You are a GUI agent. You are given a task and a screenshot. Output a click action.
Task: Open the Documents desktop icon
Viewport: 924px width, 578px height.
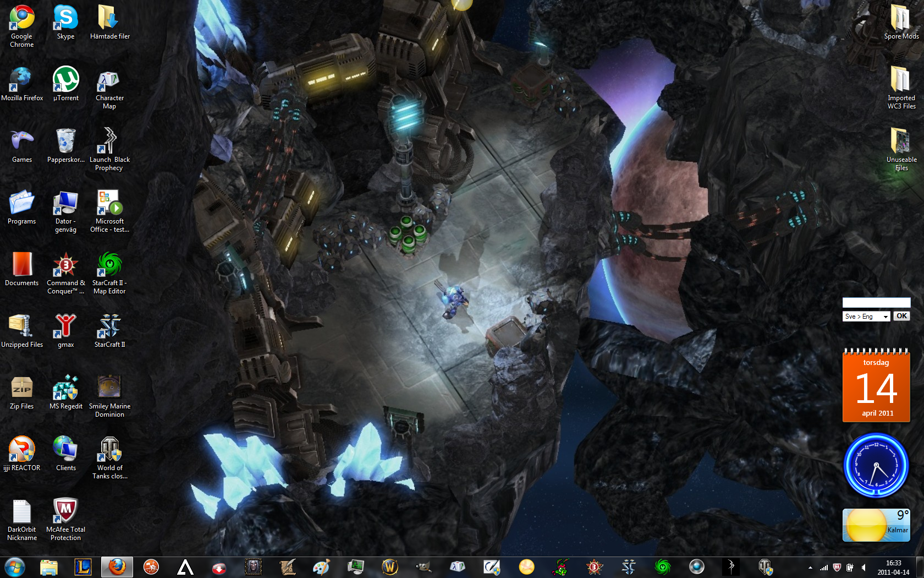tap(22, 269)
